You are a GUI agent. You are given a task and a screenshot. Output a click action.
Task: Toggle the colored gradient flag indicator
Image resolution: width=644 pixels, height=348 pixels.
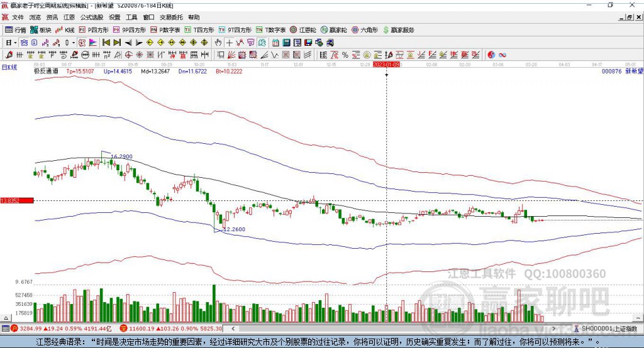pos(93,43)
